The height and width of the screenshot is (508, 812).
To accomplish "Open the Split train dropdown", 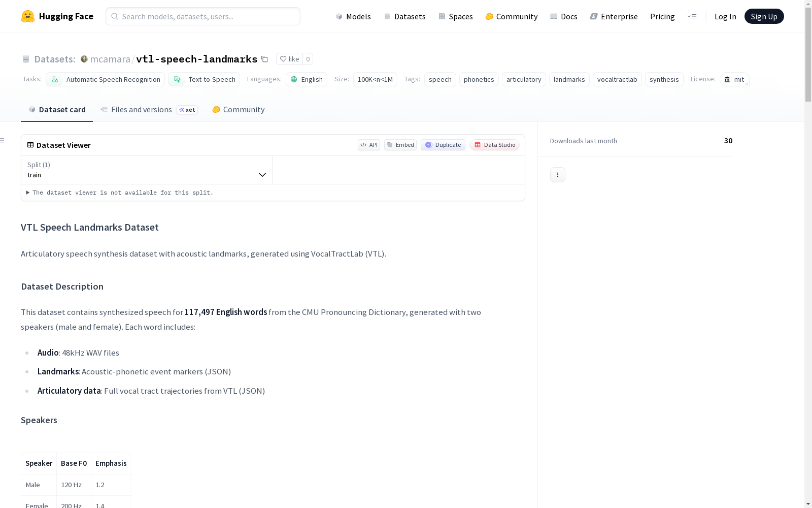I will pyautogui.click(x=147, y=170).
